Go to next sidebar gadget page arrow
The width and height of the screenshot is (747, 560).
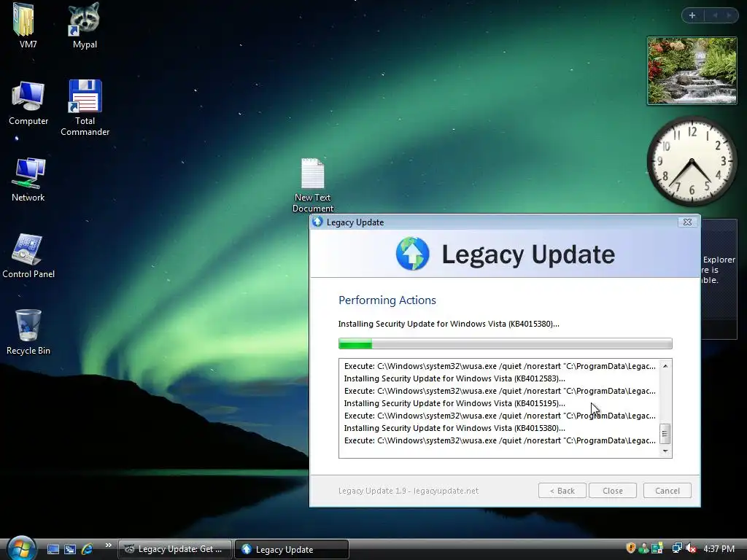pyautogui.click(x=729, y=15)
